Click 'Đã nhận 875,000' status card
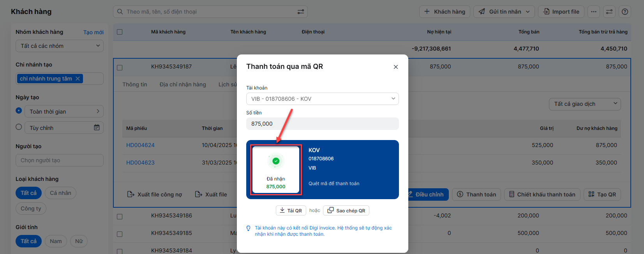 [276, 170]
